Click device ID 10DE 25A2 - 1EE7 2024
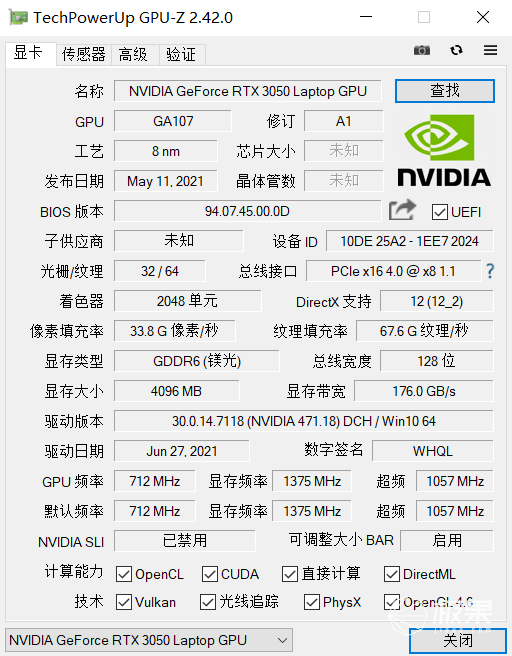This screenshot has height=656, width=512. (410, 241)
